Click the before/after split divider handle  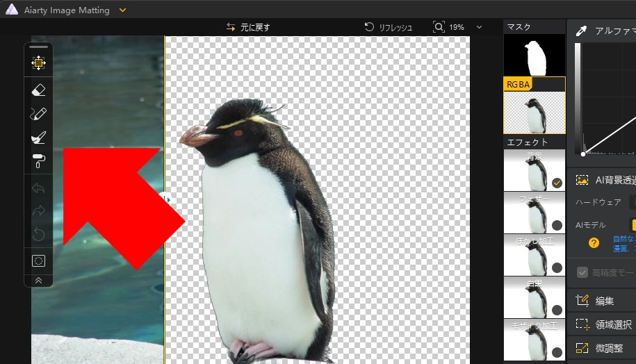pos(165,199)
